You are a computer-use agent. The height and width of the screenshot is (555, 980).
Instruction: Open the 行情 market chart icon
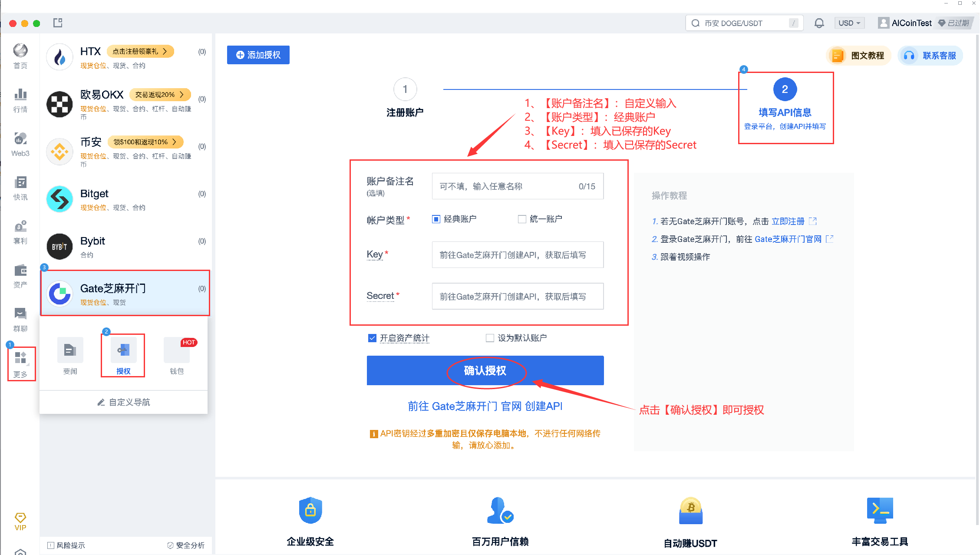[20, 95]
